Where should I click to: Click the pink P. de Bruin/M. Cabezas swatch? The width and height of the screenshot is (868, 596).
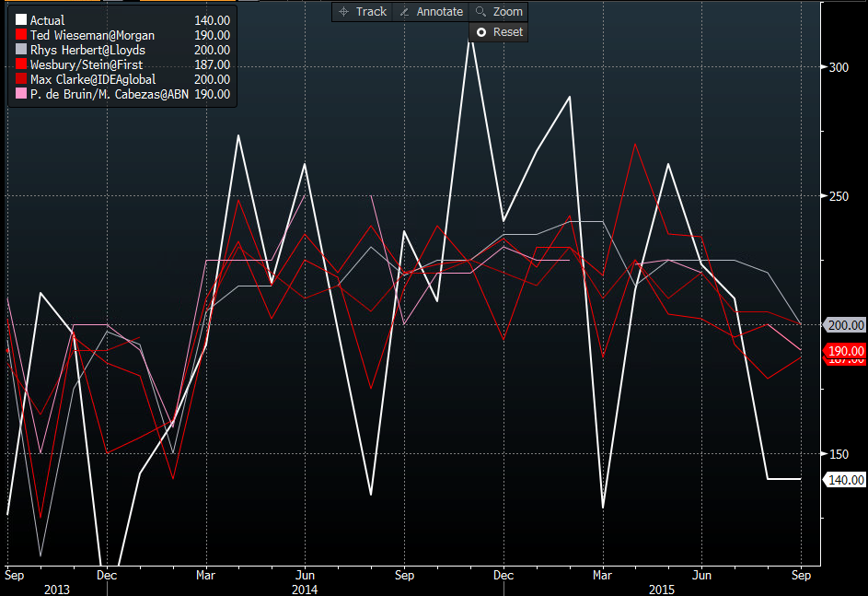(21, 94)
